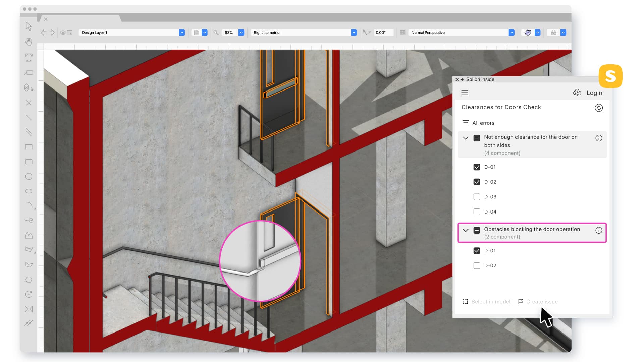Check the D-03 checkbox
Viewport: 644px width, 362px height.
[477, 197]
